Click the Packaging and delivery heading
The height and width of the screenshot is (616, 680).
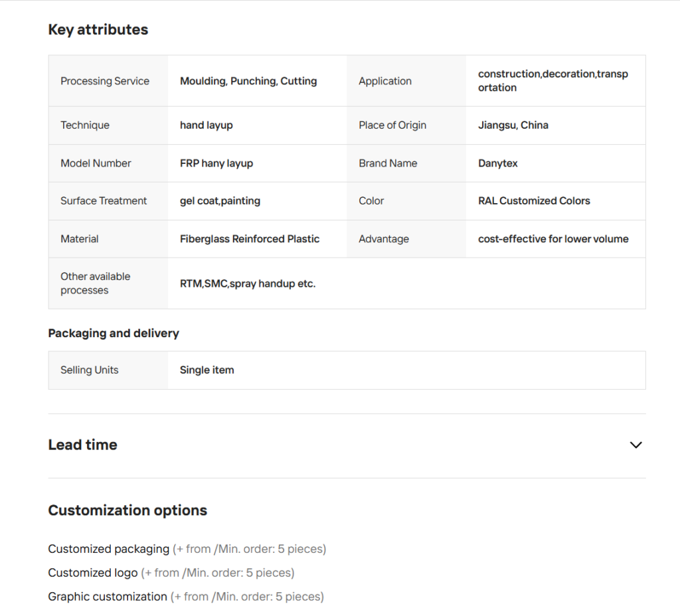pos(114,333)
